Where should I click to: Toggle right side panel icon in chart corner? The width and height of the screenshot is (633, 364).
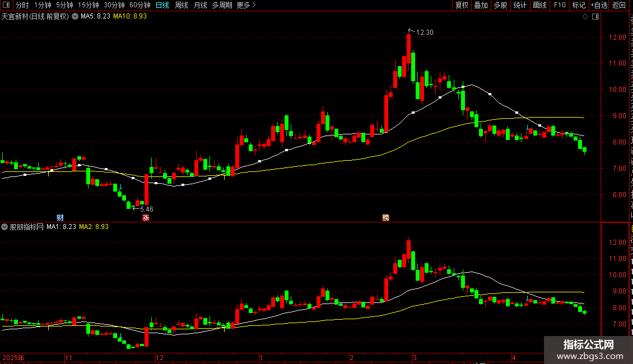click(595, 17)
